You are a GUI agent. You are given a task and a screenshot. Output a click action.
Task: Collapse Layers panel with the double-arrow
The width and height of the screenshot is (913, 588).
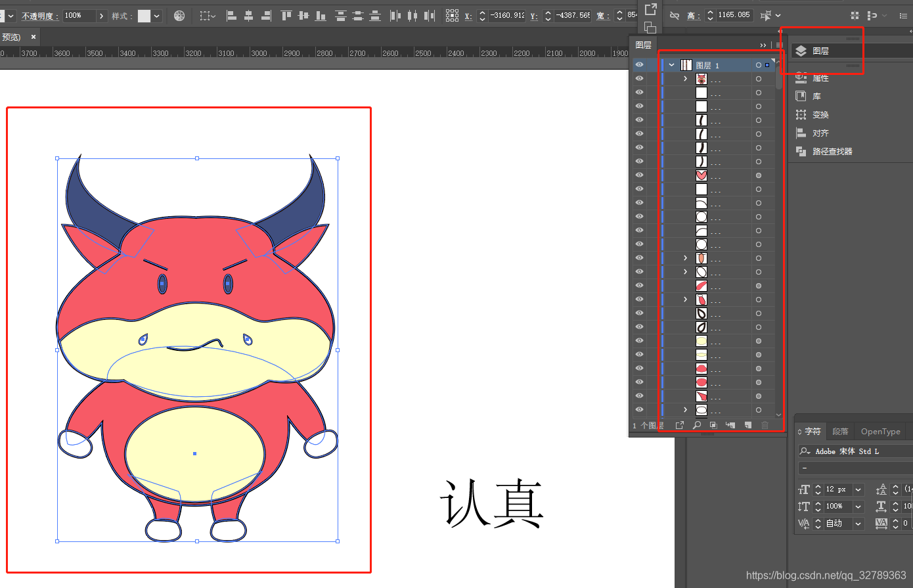click(763, 45)
